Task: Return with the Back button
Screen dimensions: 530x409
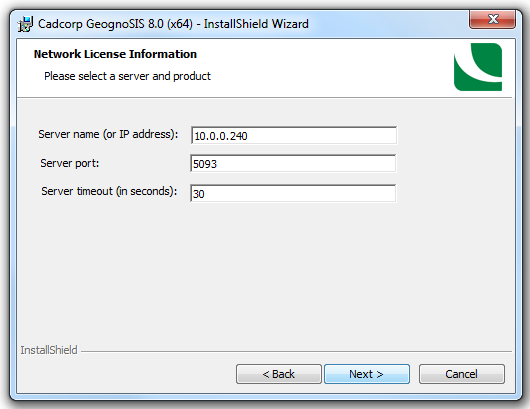Action: (x=279, y=374)
